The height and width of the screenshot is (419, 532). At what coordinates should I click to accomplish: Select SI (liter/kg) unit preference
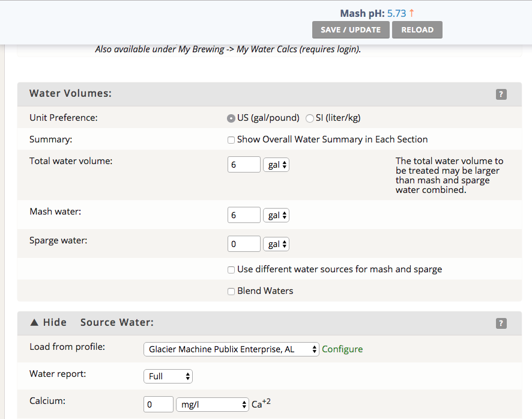tap(310, 118)
